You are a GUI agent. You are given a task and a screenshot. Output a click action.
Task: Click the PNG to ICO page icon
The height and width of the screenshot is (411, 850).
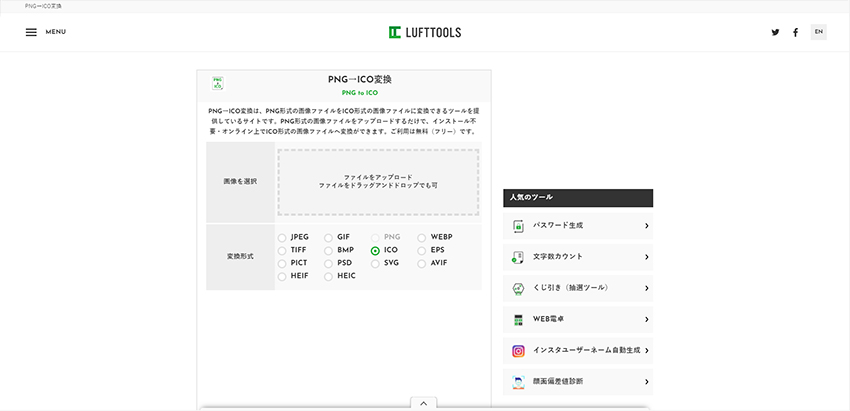click(x=218, y=84)
